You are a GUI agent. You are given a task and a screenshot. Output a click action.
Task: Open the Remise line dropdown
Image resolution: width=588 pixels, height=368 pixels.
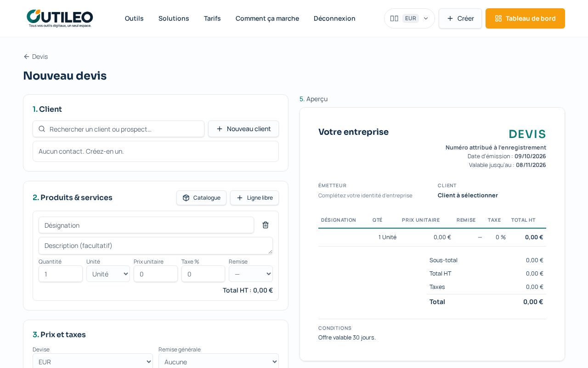click(251, 274)
